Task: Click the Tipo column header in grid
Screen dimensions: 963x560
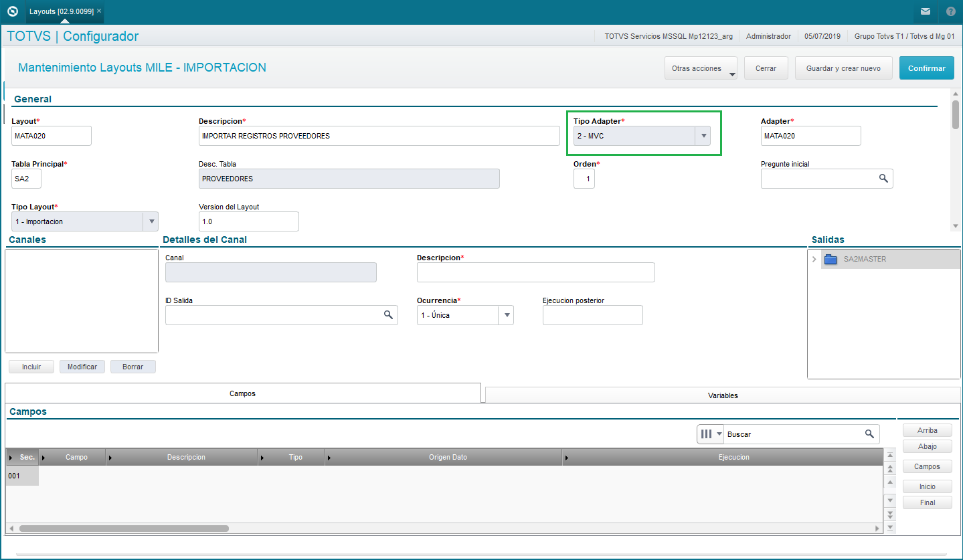Action: coord(292,457)
